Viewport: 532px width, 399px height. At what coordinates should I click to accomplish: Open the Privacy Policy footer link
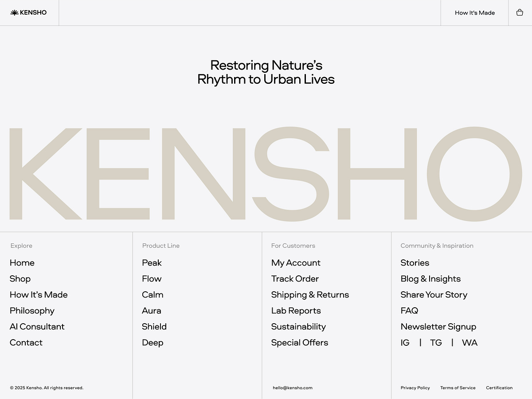click(x=415, y=388)
